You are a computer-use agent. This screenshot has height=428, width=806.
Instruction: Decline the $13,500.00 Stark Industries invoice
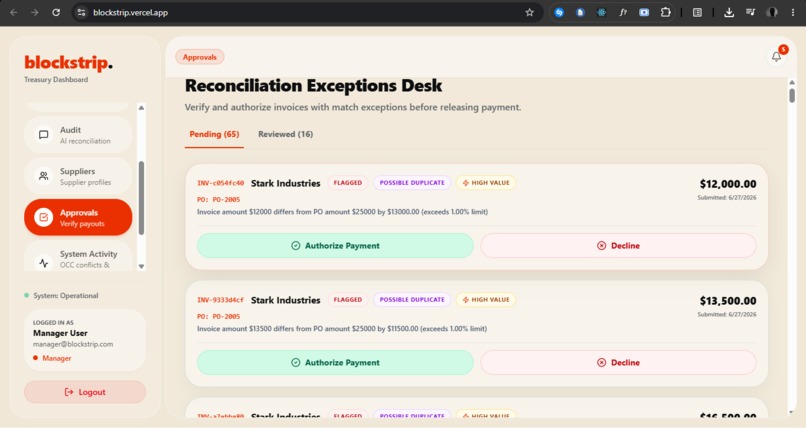pyautogui.click(x=618, y=362)
